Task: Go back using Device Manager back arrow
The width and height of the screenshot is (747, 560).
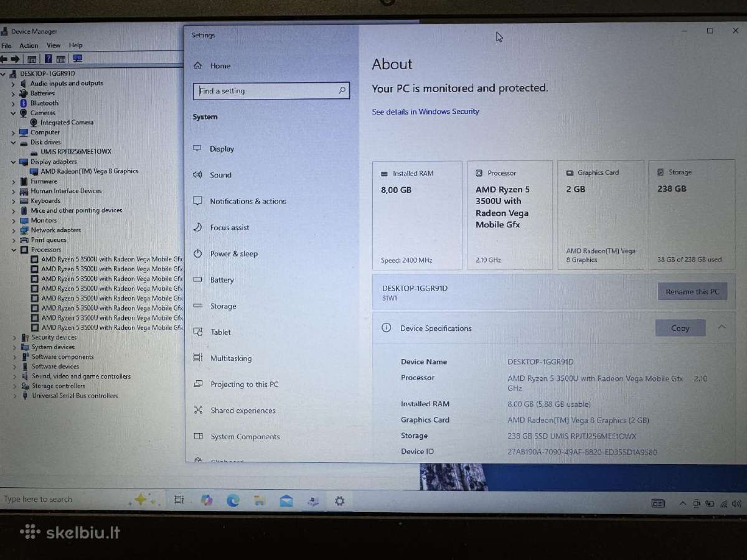Action: point(4,59)
